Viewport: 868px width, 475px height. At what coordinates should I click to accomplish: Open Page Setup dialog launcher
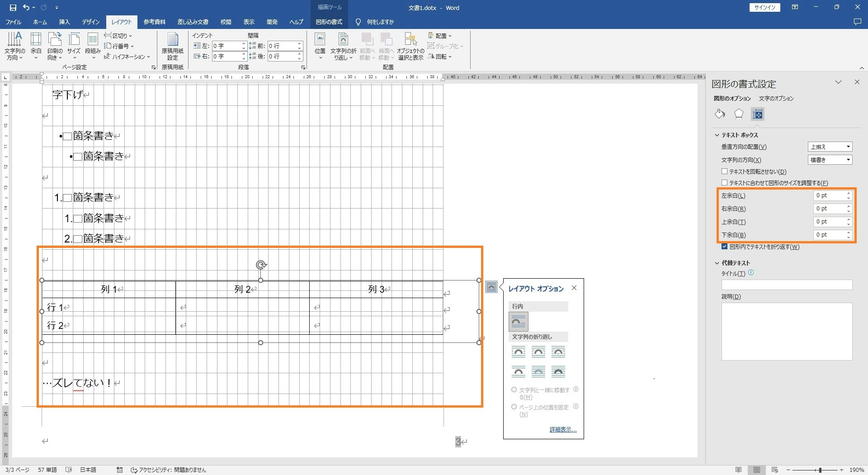click(x=154, y=67)
